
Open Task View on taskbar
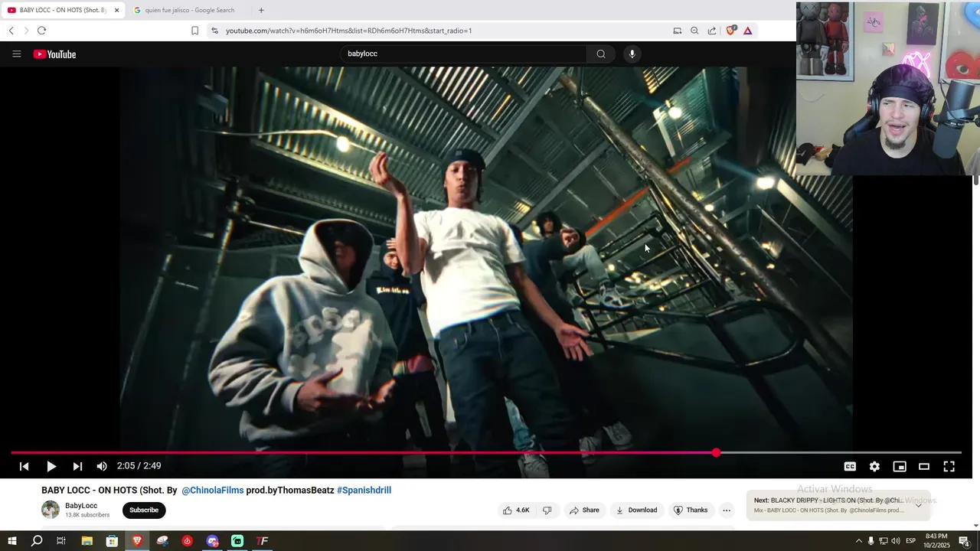coord(61,541)
